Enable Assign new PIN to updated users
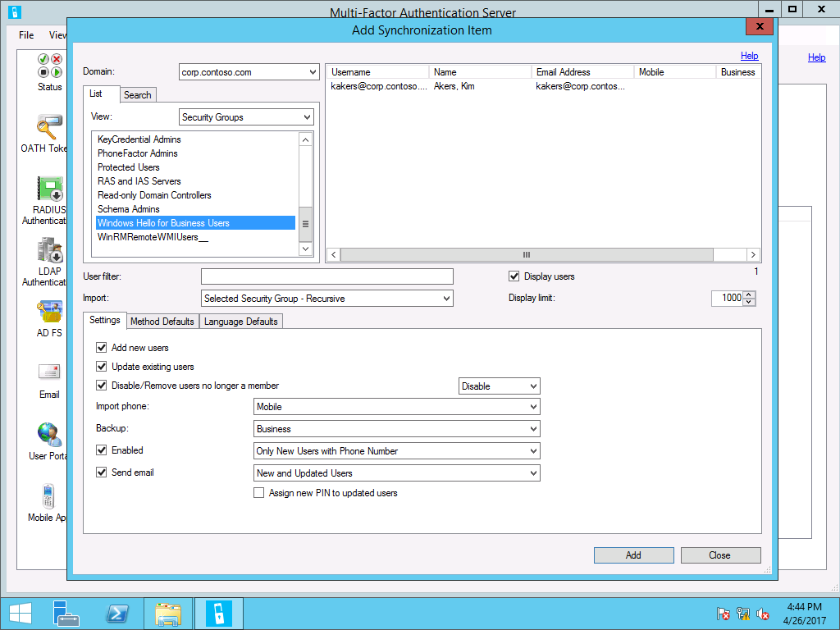840x630 pixels. click(259, 493)
